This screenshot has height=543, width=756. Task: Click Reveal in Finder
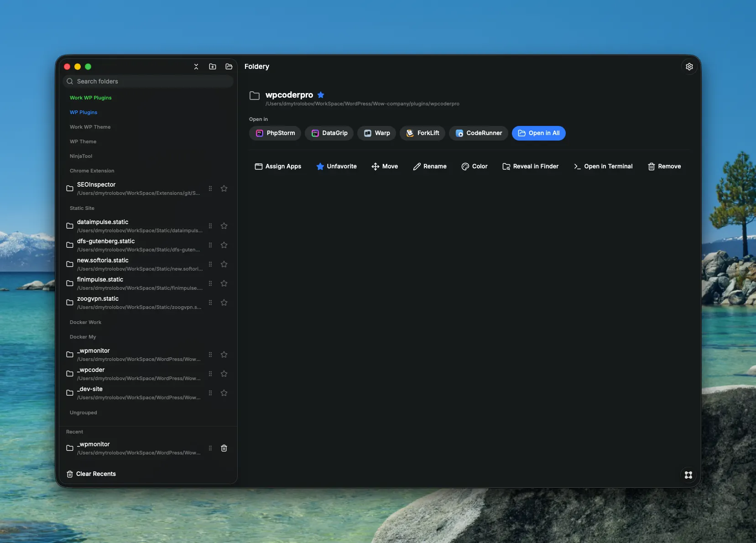(530, 167)
